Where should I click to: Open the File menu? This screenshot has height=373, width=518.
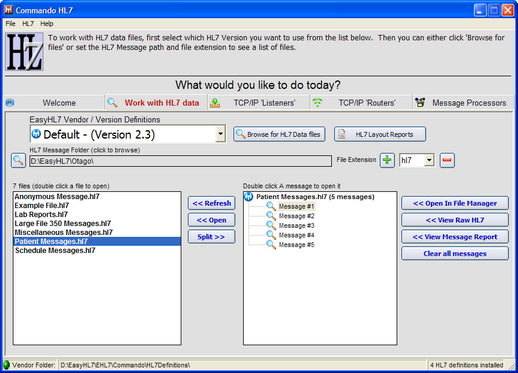click(x=10, y=24)
